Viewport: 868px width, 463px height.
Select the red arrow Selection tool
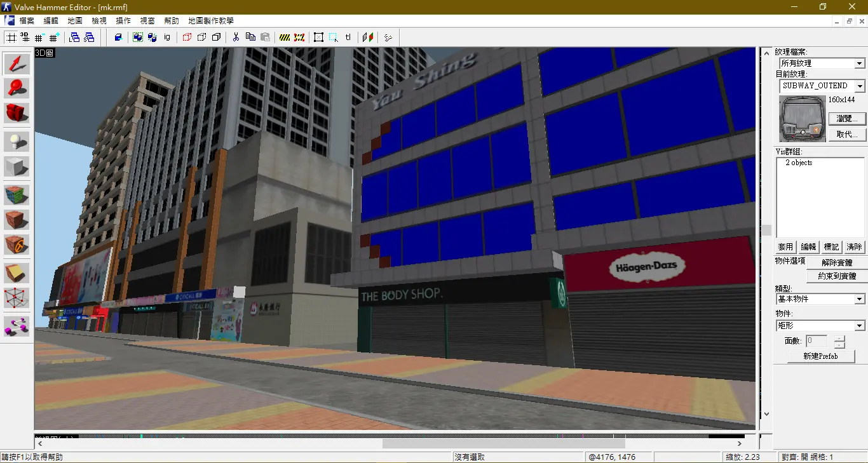click(x=17, y=64)
